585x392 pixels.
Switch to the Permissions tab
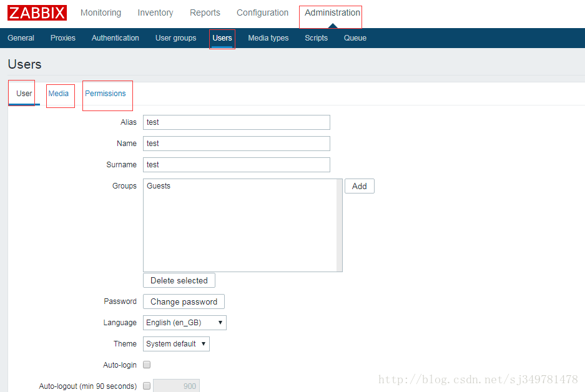point(106,94)
